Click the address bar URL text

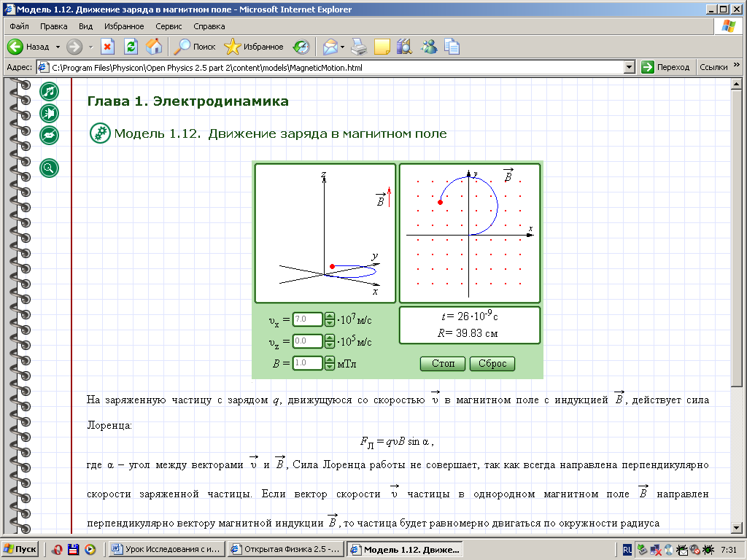tap(207, 68)
